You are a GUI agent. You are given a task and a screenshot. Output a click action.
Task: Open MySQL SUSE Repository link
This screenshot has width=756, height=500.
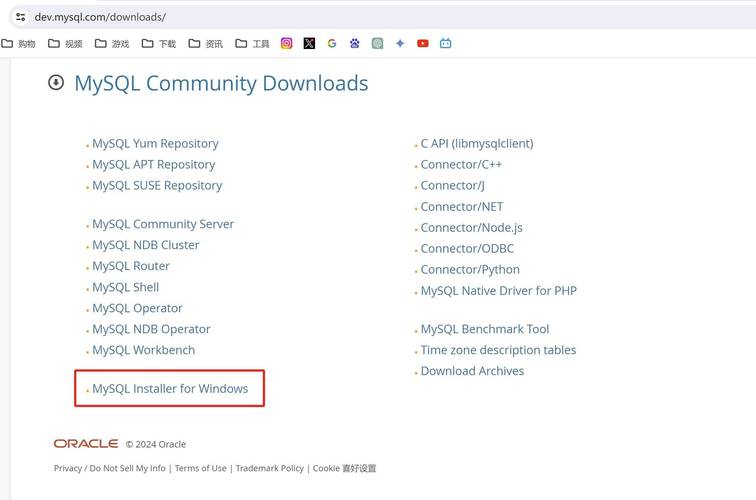click(157, 186)
